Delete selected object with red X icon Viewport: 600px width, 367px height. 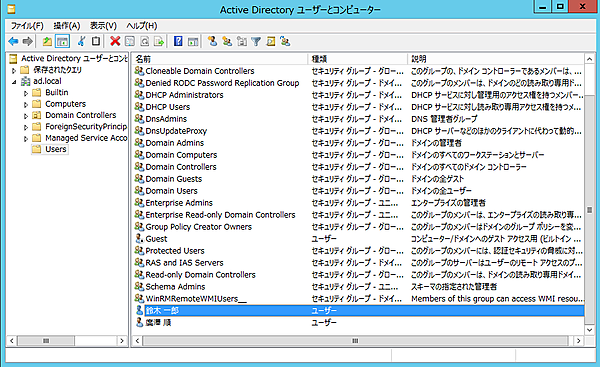(x=115, y=41)
